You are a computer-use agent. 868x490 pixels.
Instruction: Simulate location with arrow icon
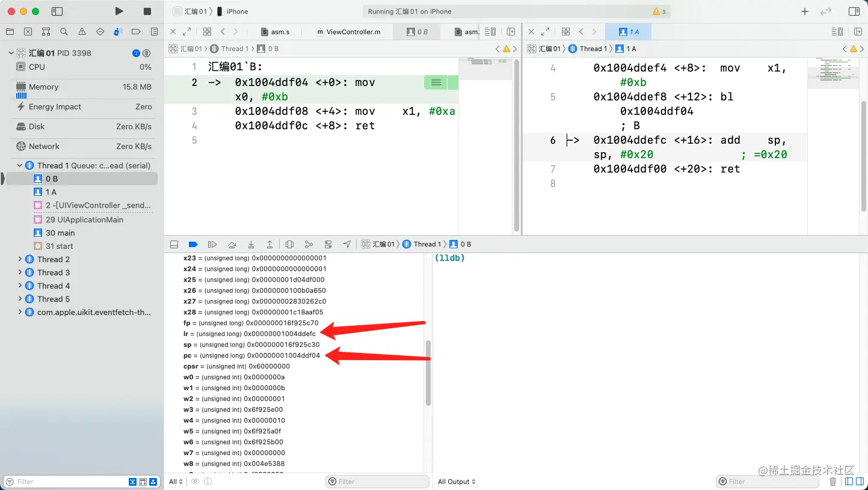point(347,244)
